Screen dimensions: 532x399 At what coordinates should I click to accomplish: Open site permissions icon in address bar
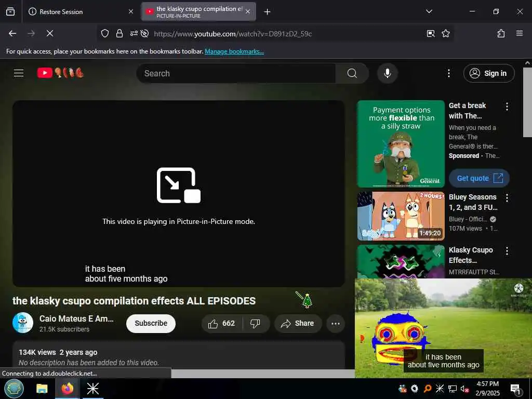(134, 33)
